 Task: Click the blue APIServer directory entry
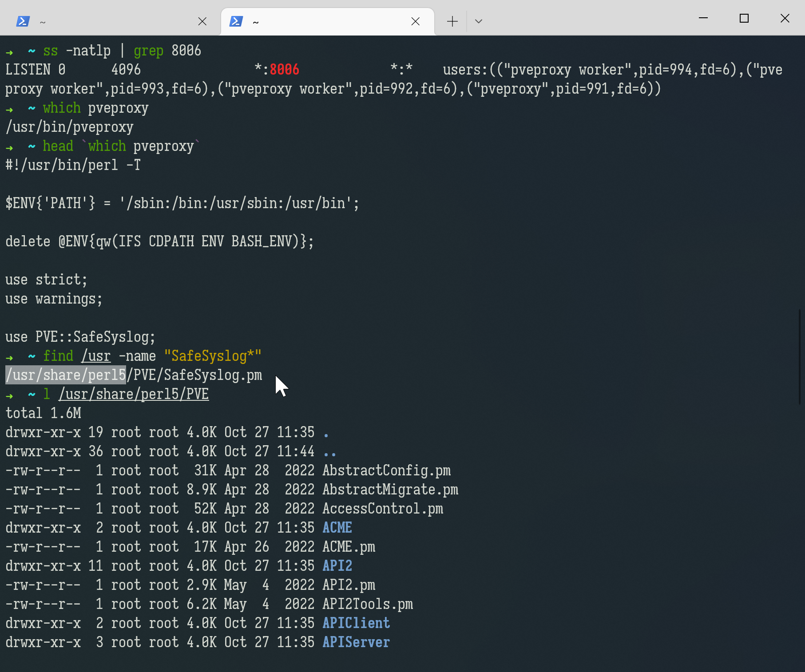pyautogui.click(x=356, y=642)
